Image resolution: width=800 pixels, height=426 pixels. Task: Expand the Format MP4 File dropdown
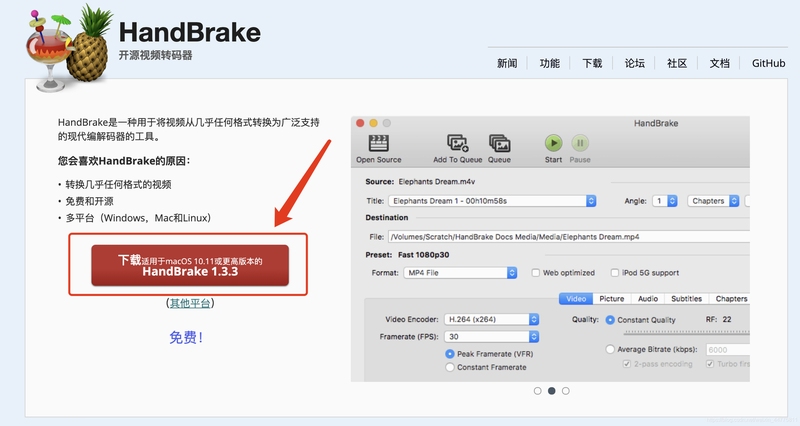coord(460,273)
